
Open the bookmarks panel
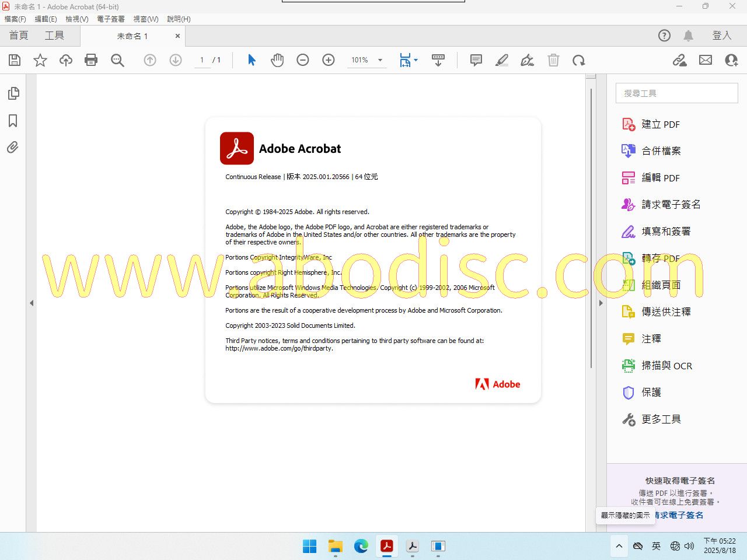coord(13,121)
